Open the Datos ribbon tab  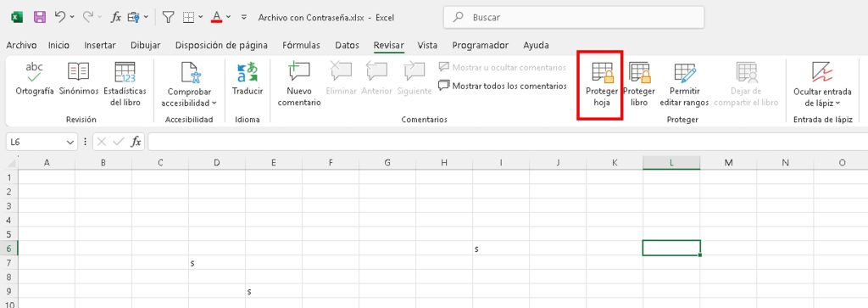click(347, 46)
